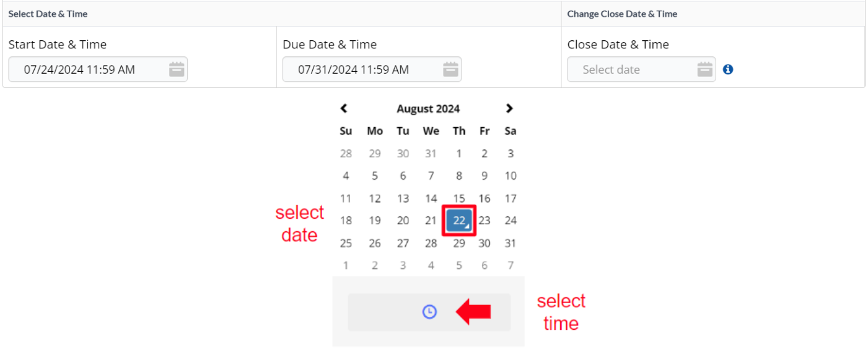This screenshot has height=354, width=868.
Task: Click the blue info icon beside Close Date
Action: (728, 69)
